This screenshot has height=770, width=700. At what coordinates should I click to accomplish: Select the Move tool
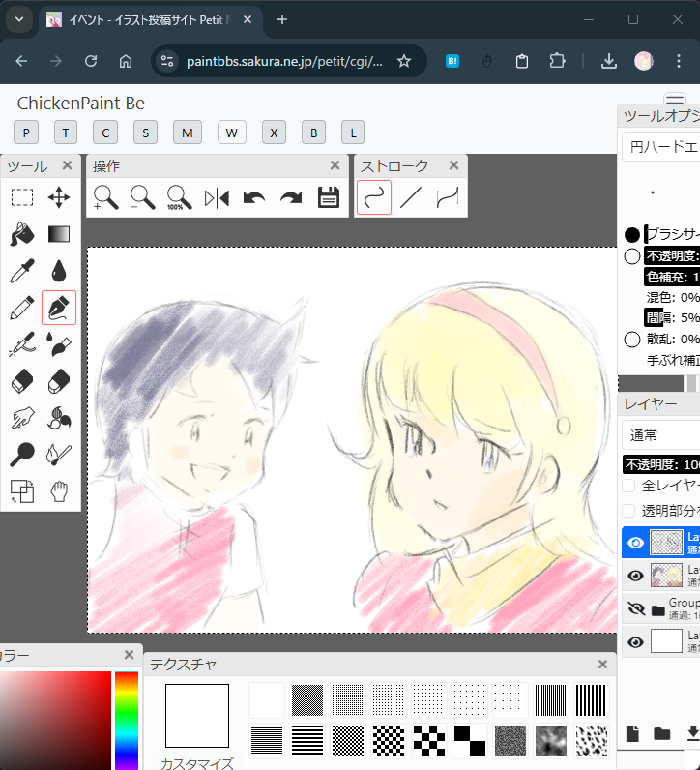tap(59, 198)
